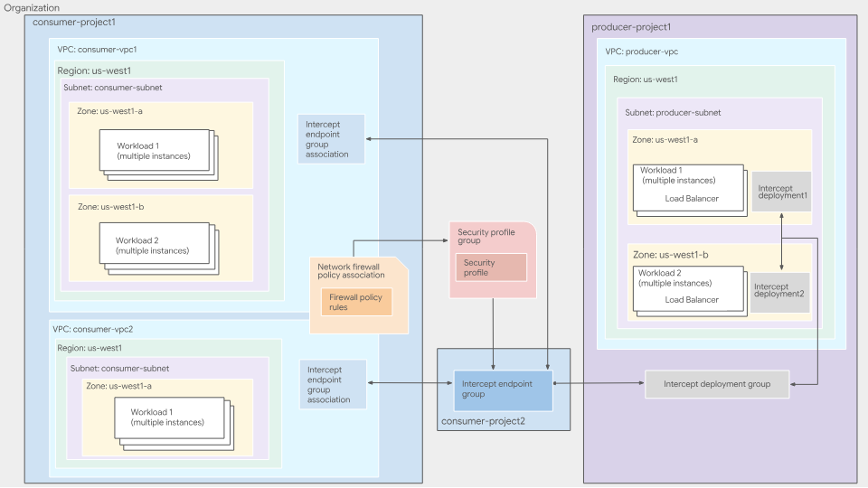Click producer Workload 2 Load Balancer box
The width and height of the screenshot is (868, 488).
pos(689,286)
